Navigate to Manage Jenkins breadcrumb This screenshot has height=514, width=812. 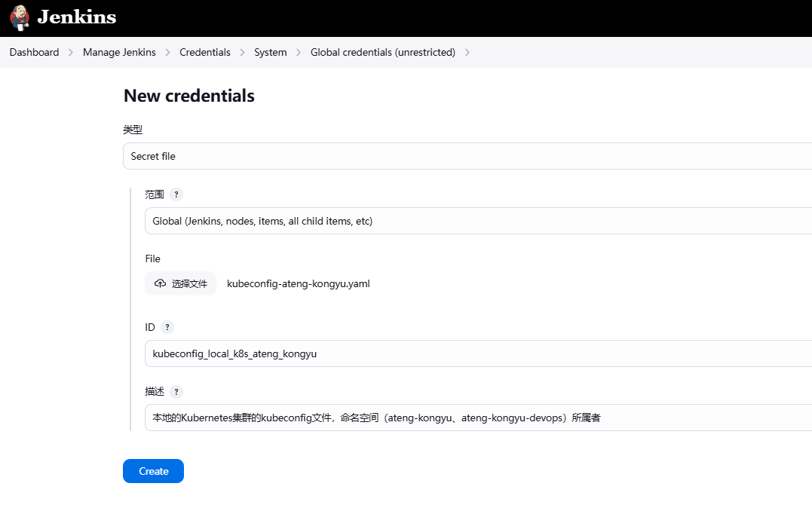[x=119, y=52]
